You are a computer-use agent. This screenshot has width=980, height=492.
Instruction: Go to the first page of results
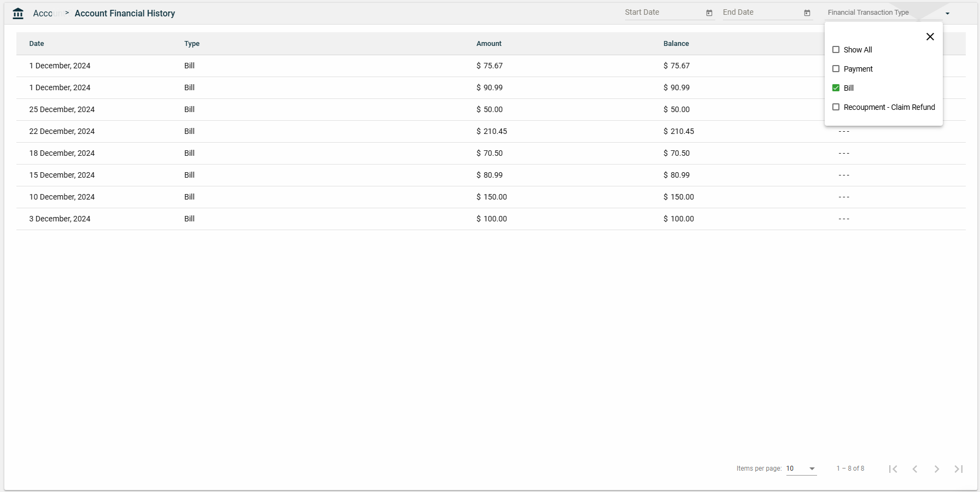click(x=893, y=469)
